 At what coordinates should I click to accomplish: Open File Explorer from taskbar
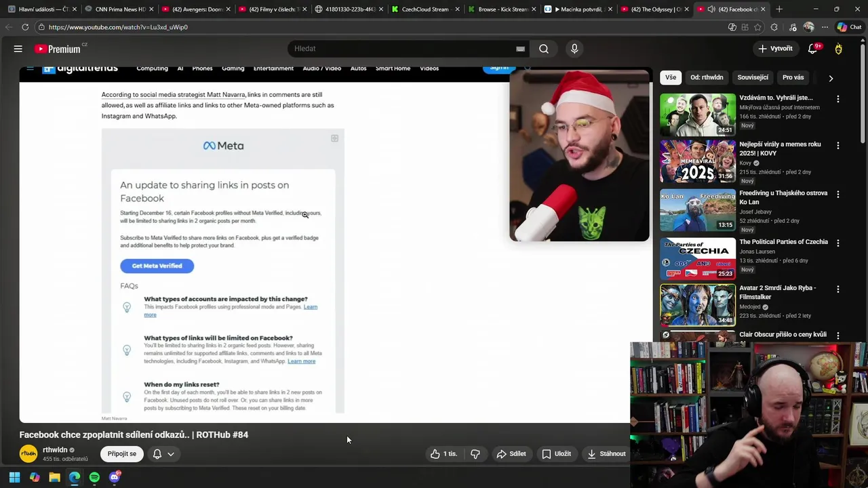click(x=54, y=477)
